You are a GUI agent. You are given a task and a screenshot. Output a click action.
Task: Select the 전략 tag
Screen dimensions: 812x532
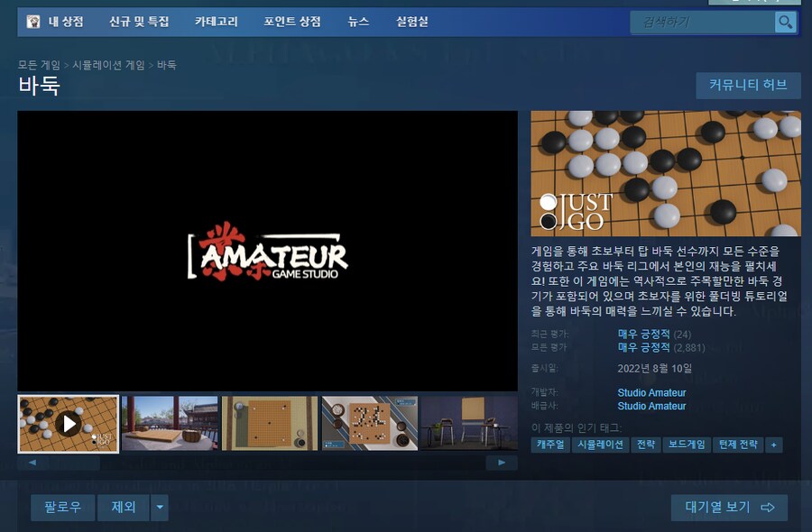point(646,445)
